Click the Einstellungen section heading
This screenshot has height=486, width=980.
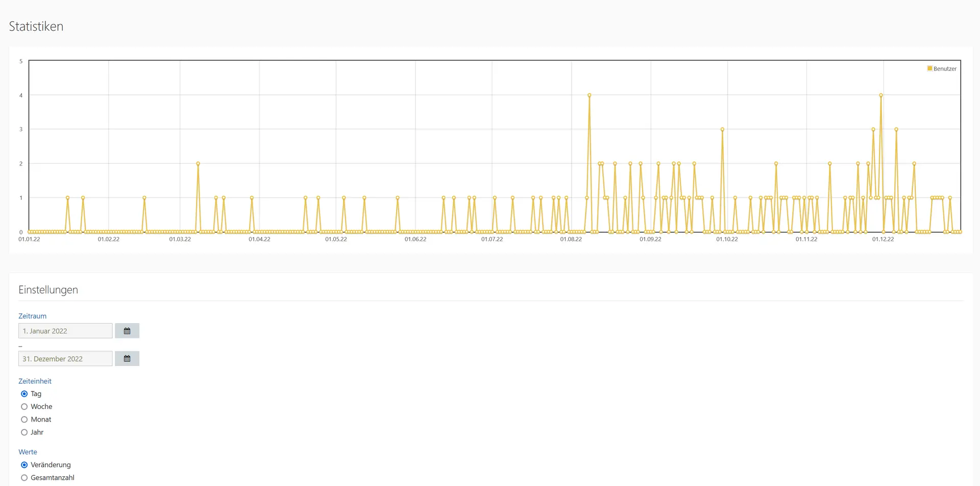click(48, 289)
